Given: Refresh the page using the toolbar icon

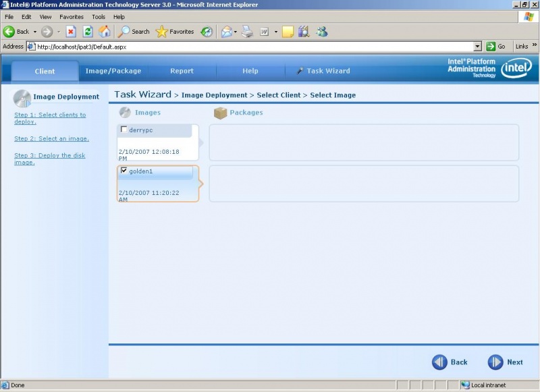Looking at the screenshot, I should coord(87,31).
